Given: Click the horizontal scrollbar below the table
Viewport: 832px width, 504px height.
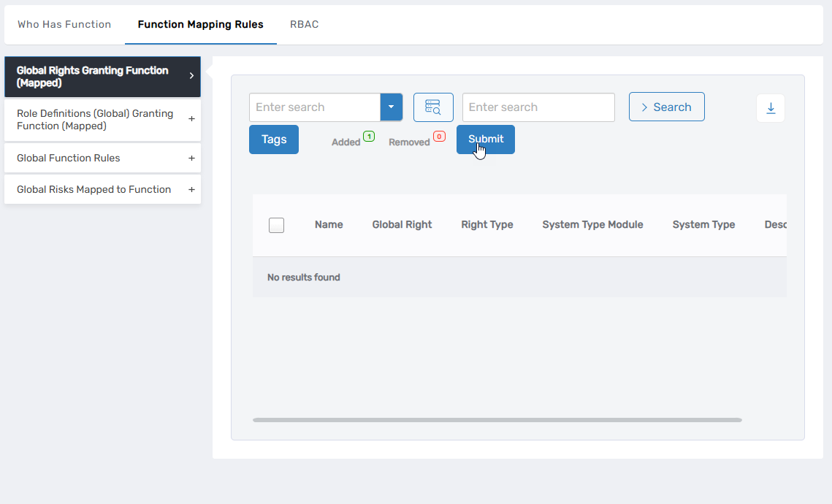Looking at the screenshot, I should 497,419.
